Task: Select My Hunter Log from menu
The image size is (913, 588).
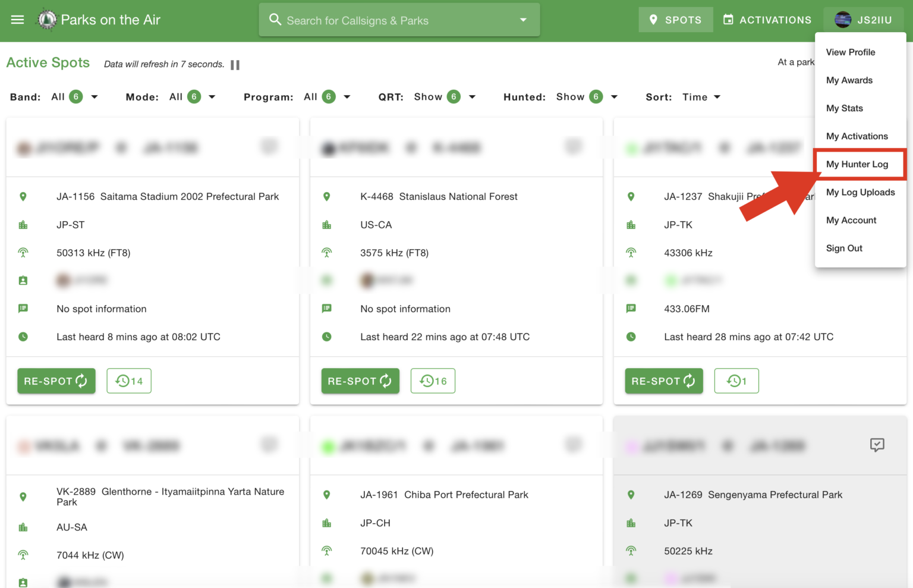Action: (x=857, y=164)
